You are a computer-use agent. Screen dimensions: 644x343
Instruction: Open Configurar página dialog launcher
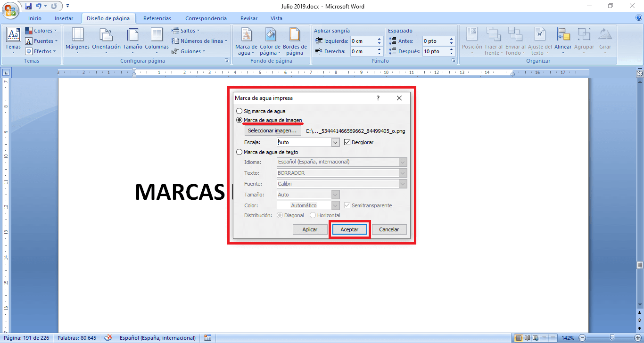pos(227,61)
